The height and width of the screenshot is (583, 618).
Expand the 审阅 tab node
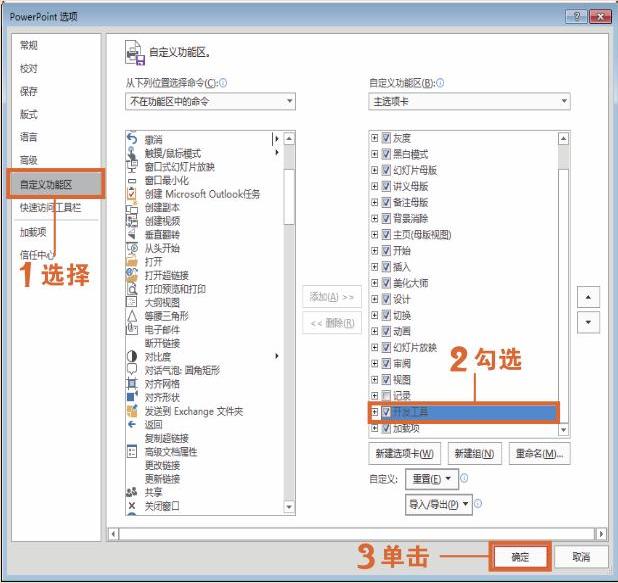pos(374,363)
